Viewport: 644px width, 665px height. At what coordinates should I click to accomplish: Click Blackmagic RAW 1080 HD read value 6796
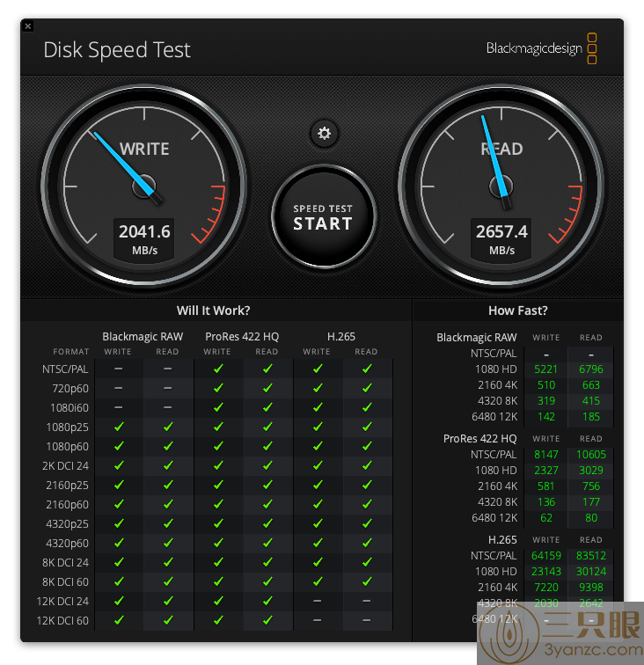(591, 369)
